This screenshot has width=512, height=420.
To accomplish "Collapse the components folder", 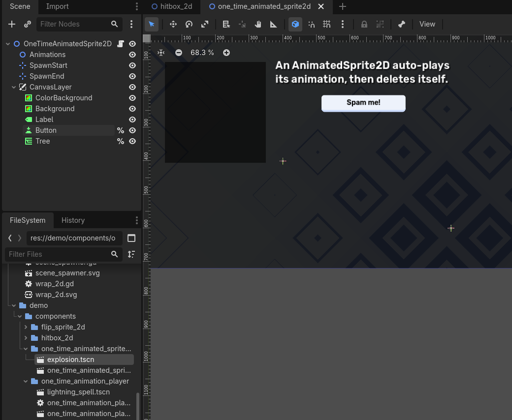I will click(x=20, y=316).
